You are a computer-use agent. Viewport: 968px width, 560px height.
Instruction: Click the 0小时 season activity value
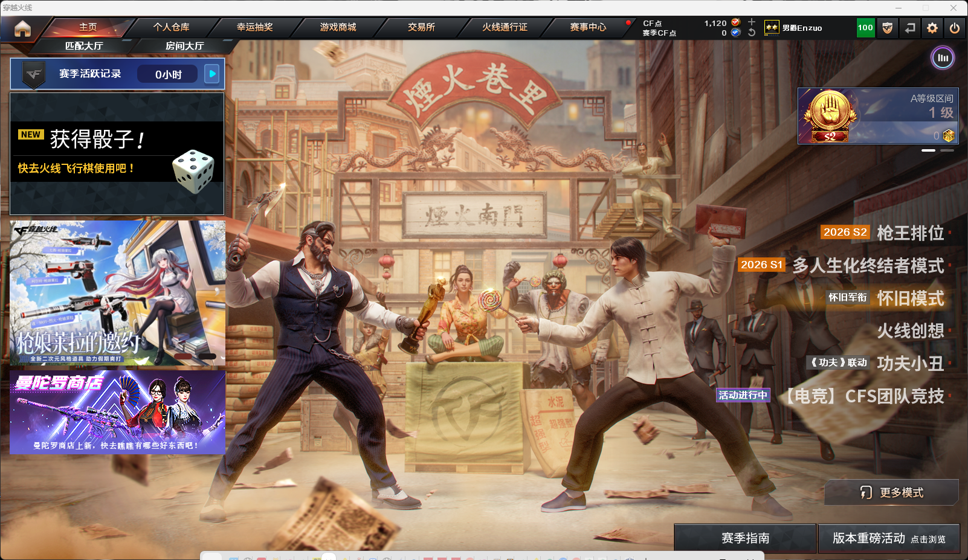click(168, 74)
